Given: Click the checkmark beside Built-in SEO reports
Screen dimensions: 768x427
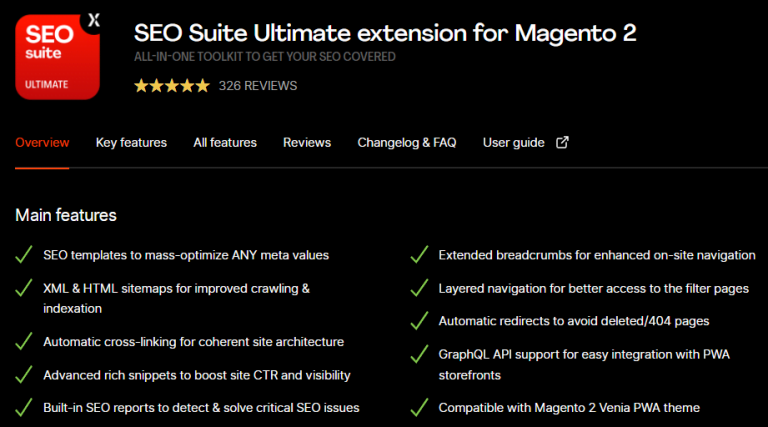Looking at the screenshot, I should coord(24,407).
